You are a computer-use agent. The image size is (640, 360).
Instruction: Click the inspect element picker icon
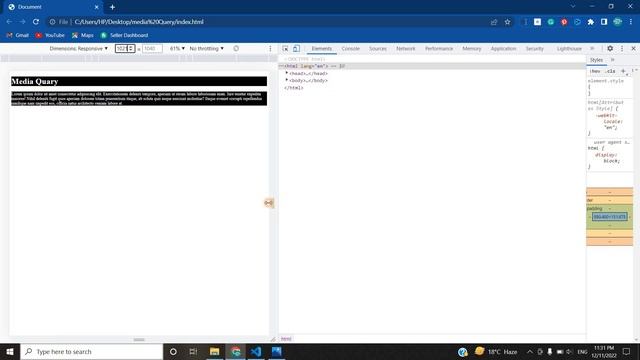tap(285, 49)
